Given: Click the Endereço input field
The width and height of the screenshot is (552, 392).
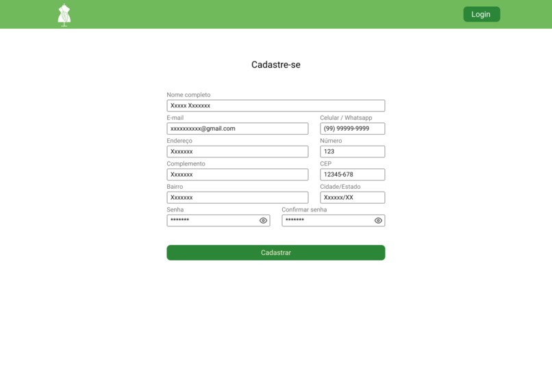Looking at the screenshot, I should click(x=237, y=151).
